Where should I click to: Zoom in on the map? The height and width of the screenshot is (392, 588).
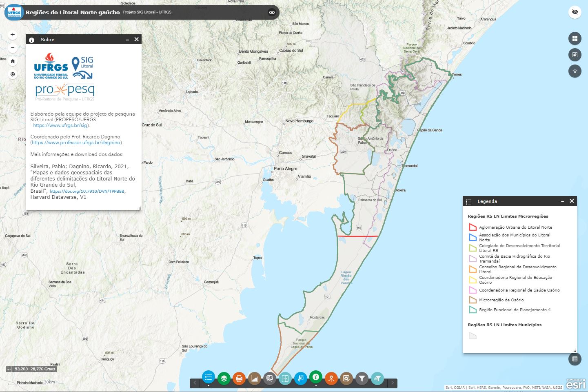pos(13,35)
